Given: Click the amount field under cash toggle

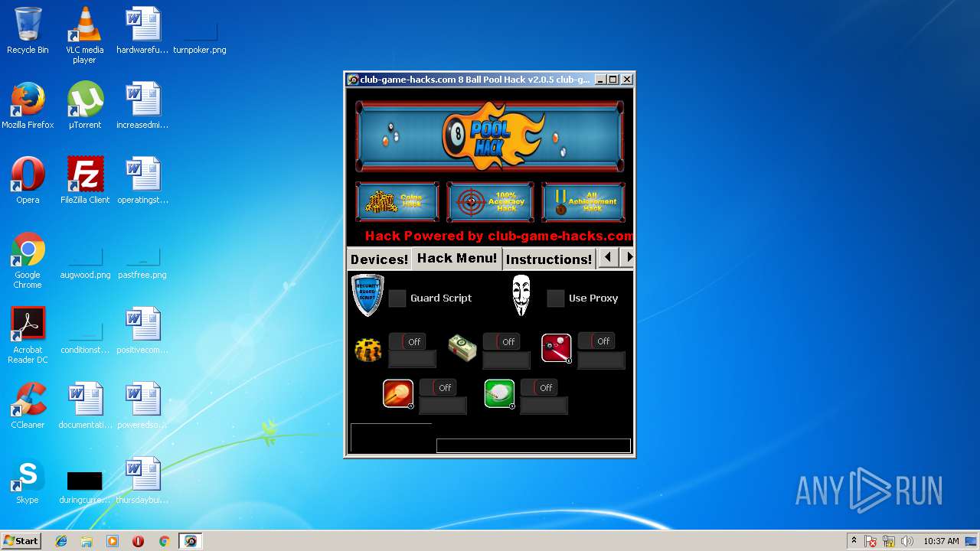Looking at the screenshot, I should coord(507,360).
